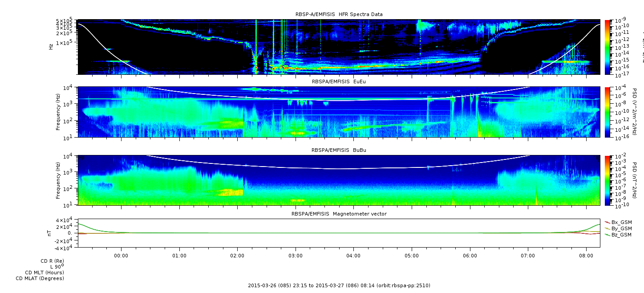Click the Hz axis label on HFR plot
The width and height of the screenshot is (644, 293).
click(51, 46)
